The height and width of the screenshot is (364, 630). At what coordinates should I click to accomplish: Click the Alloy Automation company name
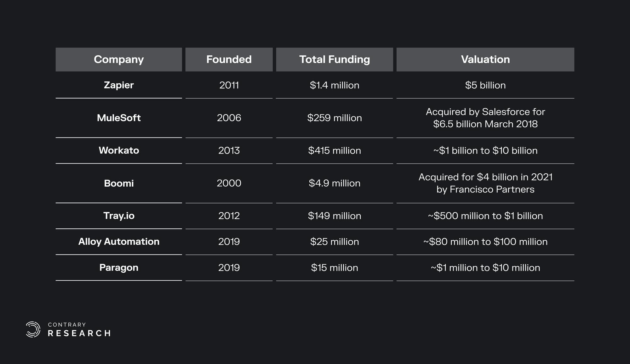coord(119,241)
